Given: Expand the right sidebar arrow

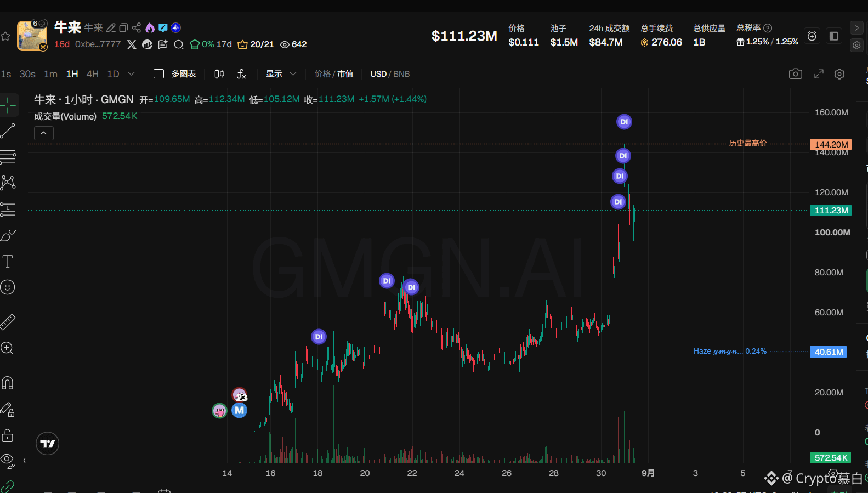Looking at the screenshot, I should (857, 27).
